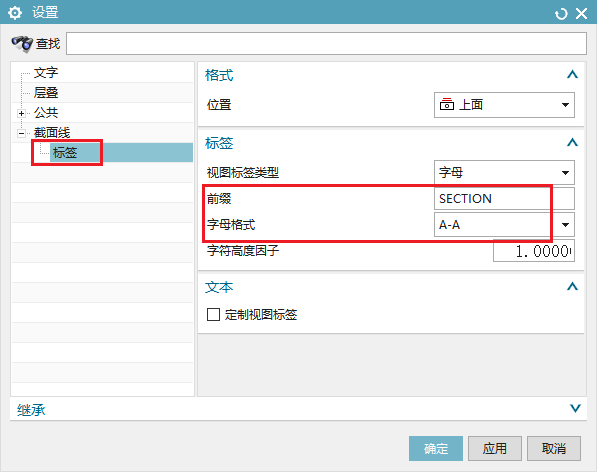
Task: Expand the 公共 tree node plus box
Action: pos(21,113)
